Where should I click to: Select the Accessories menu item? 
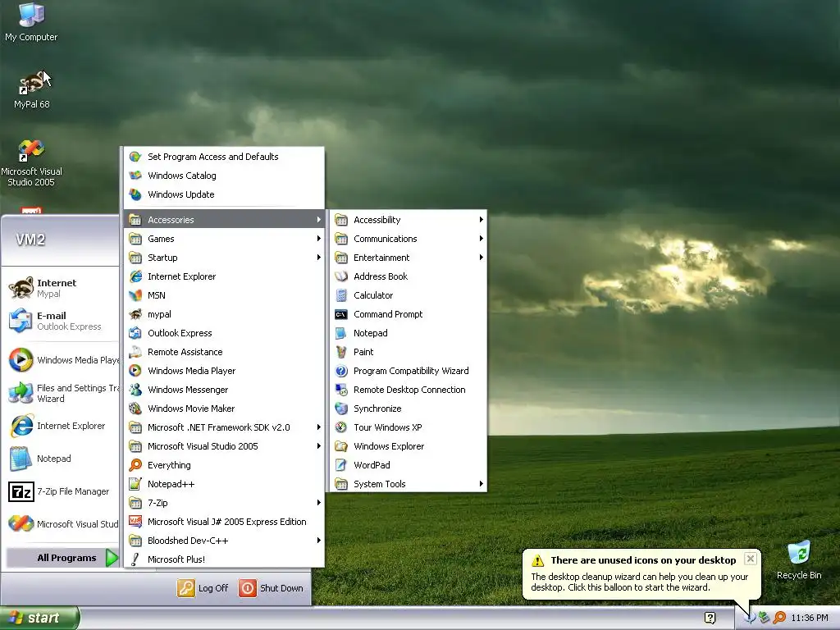[x=224, y=220]
